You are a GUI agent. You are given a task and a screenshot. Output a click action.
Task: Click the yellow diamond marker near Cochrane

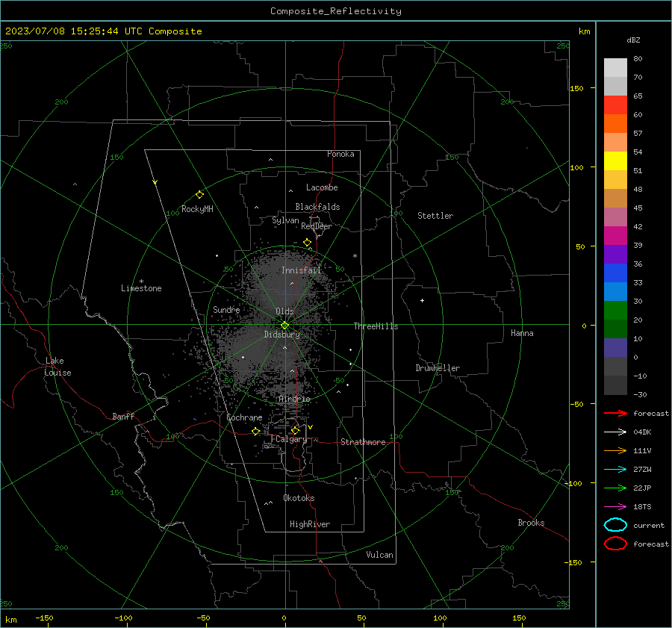(x=255, y=432)
